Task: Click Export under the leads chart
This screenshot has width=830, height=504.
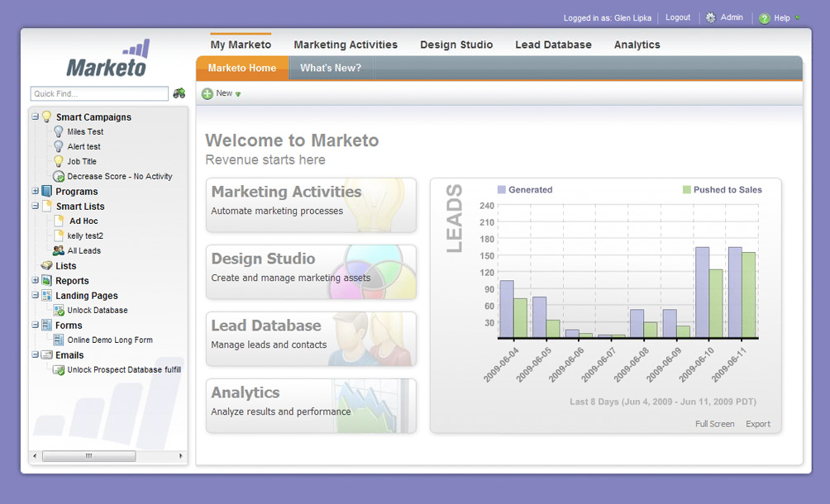Action: click(x=758, y=424)
